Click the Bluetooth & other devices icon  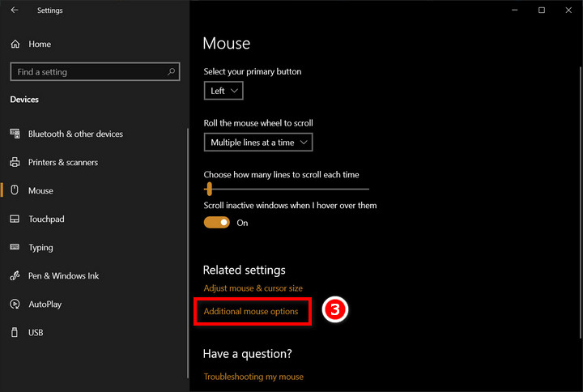pos(15,134)
